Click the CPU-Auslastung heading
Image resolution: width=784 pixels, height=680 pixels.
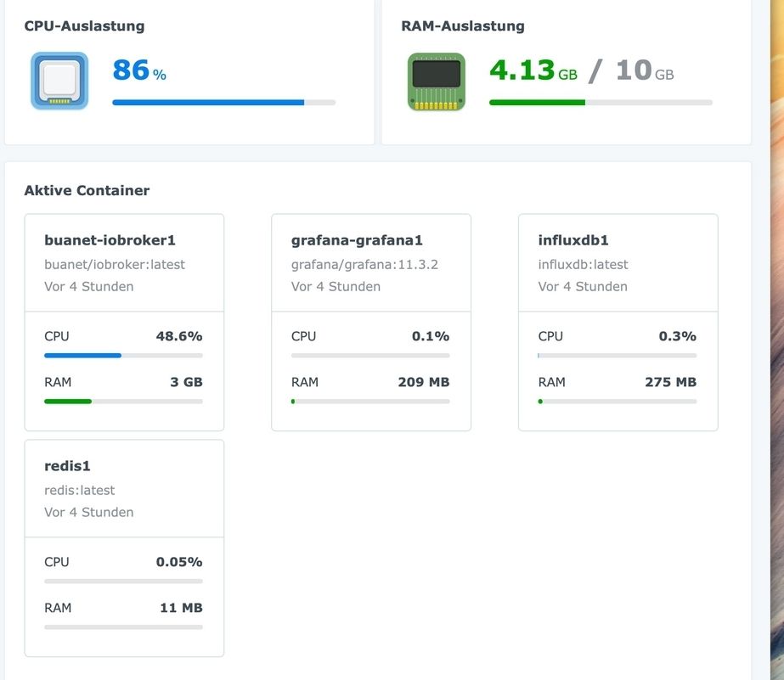(x=84, y=26)
